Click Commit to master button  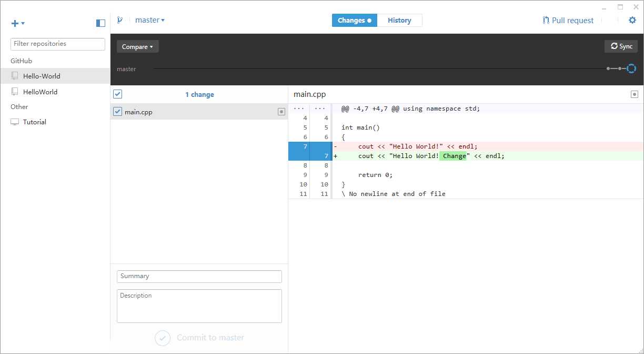tap(199, 338)
